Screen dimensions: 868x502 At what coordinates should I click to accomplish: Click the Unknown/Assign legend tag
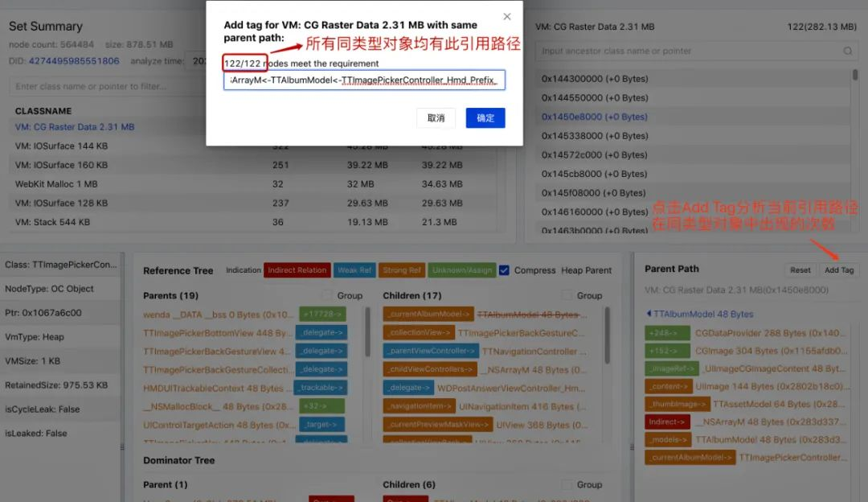461,270
